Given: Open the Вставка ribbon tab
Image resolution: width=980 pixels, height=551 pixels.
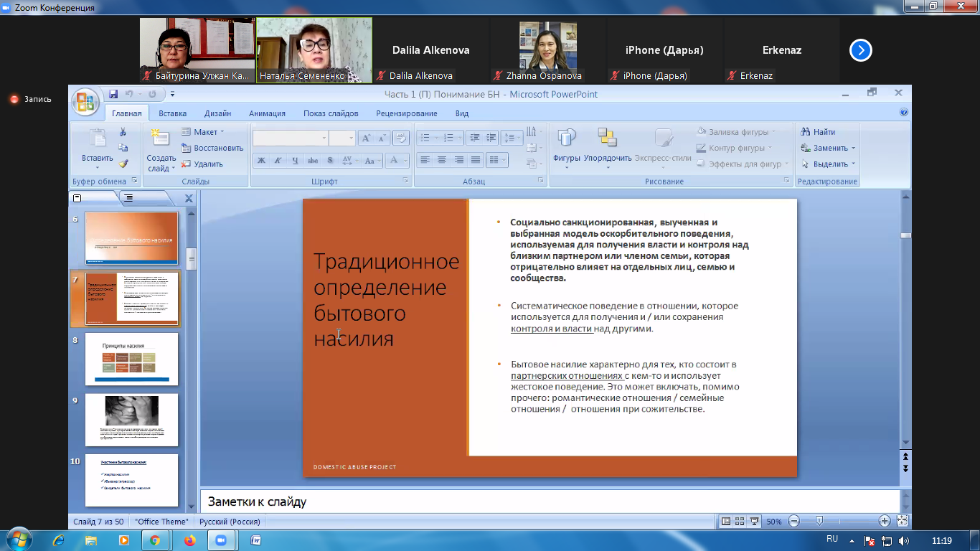Looking at the screenshot, I should click(x=172, y=113).
